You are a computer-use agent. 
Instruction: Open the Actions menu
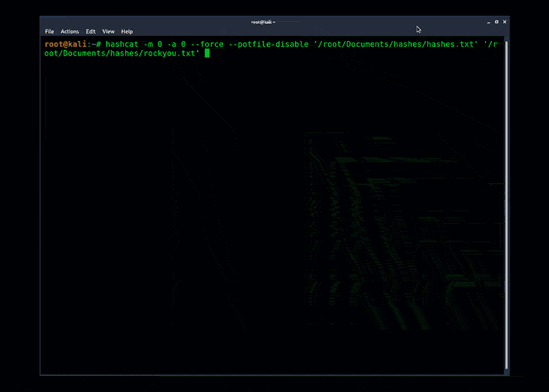[70, 31]
